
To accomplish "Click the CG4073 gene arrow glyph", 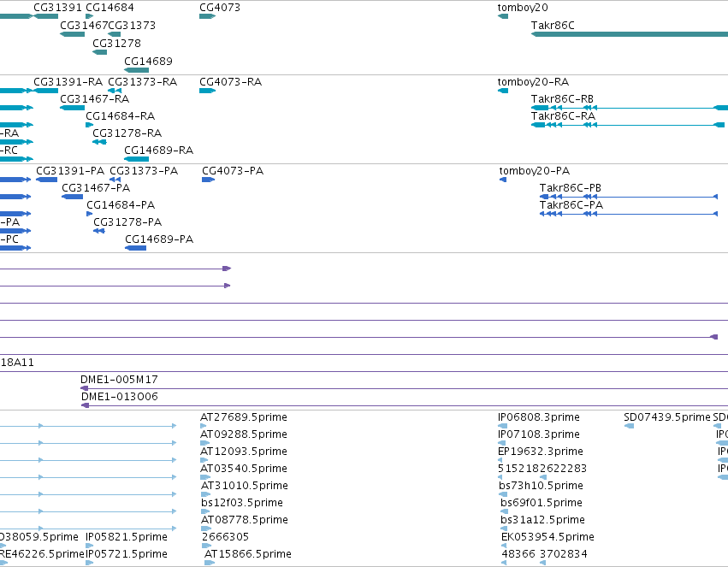I will pos(208,16).
